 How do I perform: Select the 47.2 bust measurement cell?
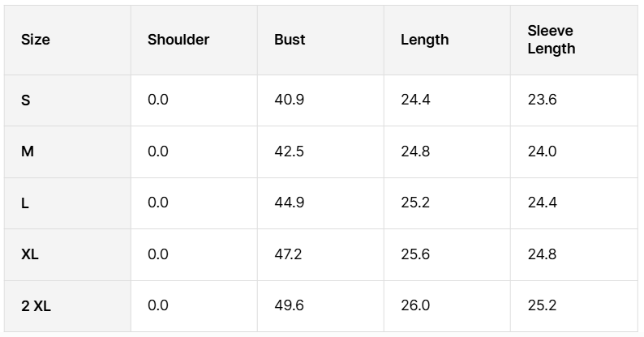point(288,254)
